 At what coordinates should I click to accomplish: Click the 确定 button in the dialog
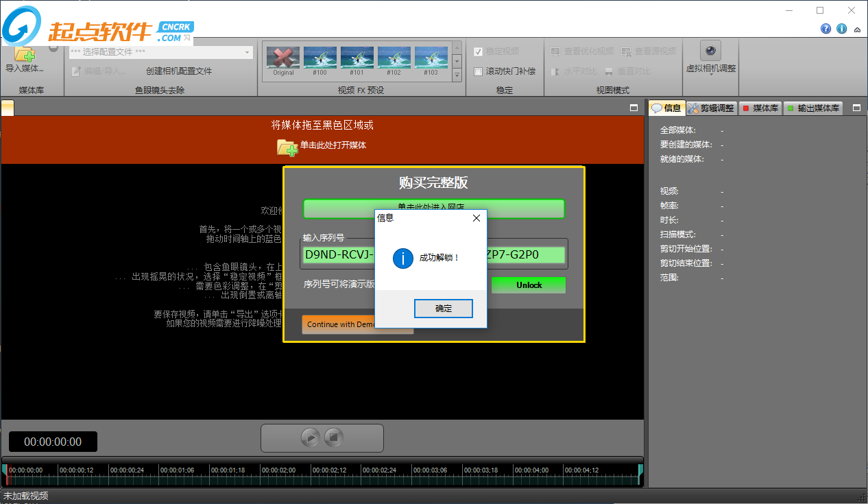click(x=444, y=309)
